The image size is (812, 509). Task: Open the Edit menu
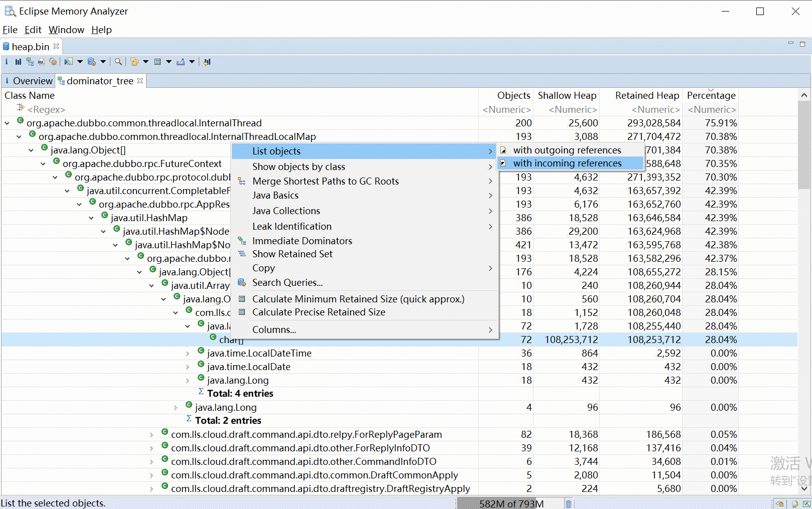point(33,30)
